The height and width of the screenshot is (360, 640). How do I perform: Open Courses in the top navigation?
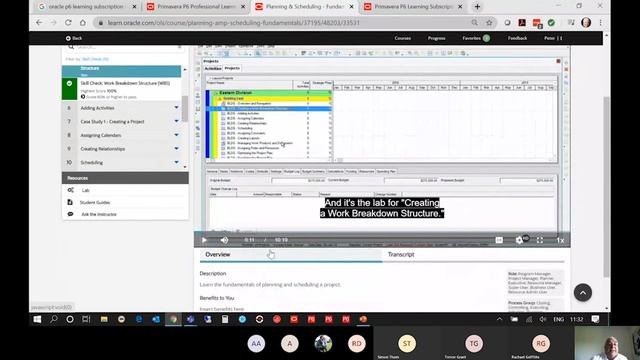click(x=402, y=38)
